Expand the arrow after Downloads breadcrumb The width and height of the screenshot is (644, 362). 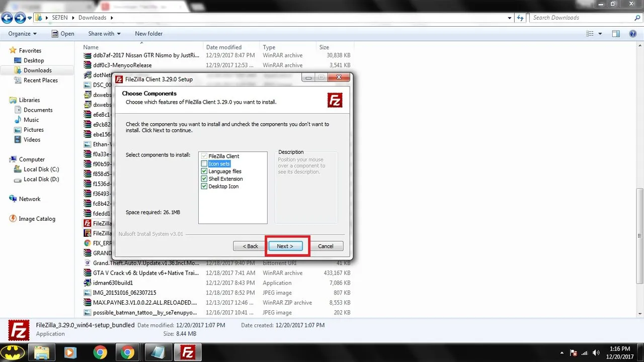pos(112,18)
